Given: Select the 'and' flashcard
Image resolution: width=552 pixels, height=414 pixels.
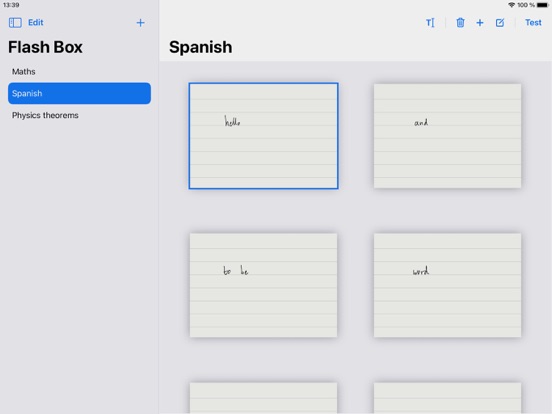Looking at the screenshot, I should pos(447,136).
